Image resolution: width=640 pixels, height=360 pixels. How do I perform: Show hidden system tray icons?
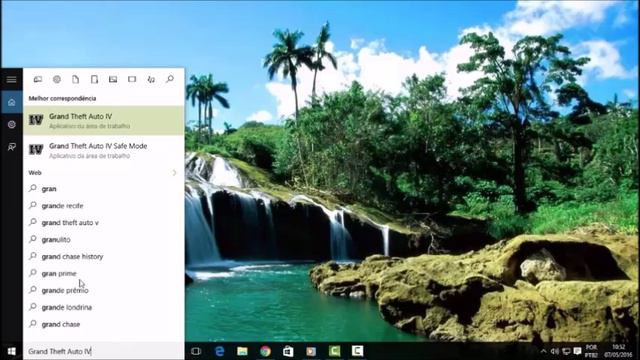(543, 351)
